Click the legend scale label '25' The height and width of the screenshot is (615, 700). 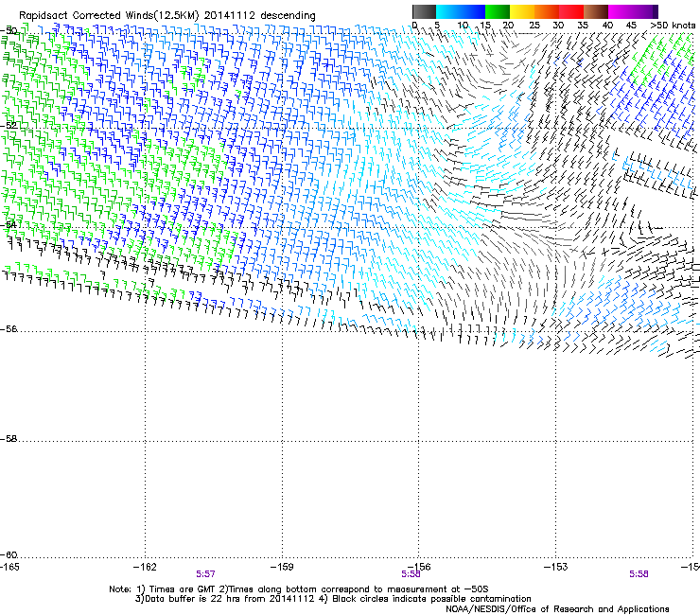click(x=534, y=26)
